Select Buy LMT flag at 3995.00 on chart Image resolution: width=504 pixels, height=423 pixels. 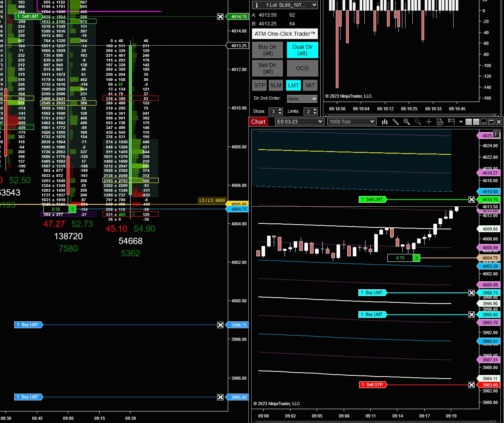(x=372, y=315)
